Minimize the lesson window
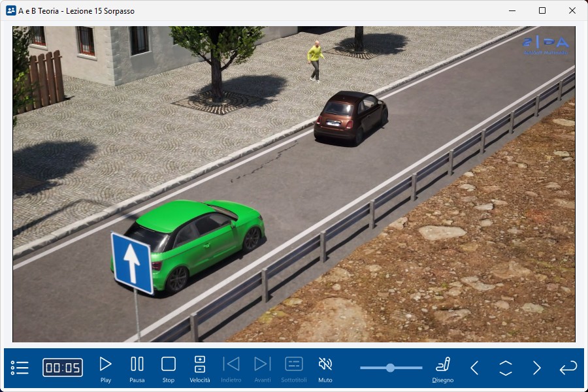Screen dimensions: 588x392 pyautogui.click(x=512, y=10)
